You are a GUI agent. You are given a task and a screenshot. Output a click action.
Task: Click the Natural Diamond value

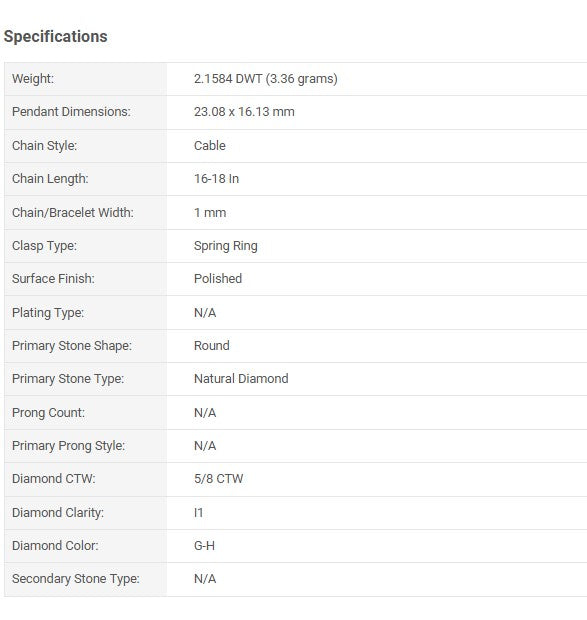pos(241,379)
